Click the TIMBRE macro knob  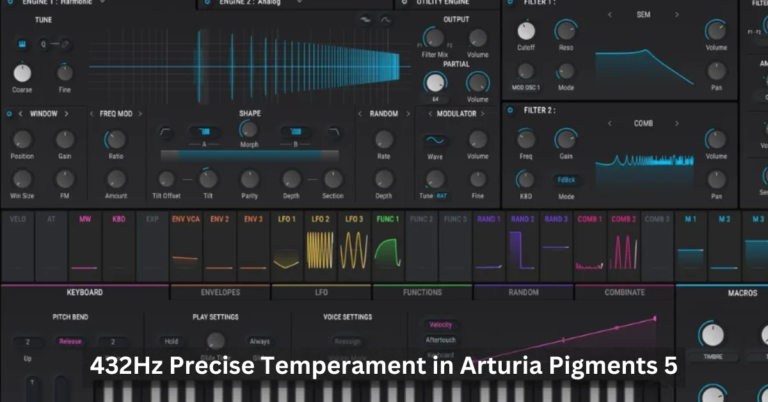pos(713,335)
